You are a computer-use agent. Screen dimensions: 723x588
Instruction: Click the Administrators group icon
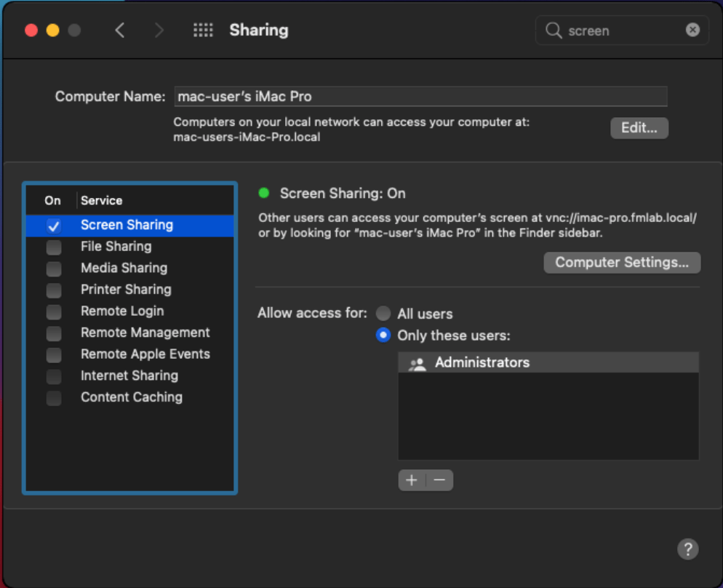click(418, 363)
